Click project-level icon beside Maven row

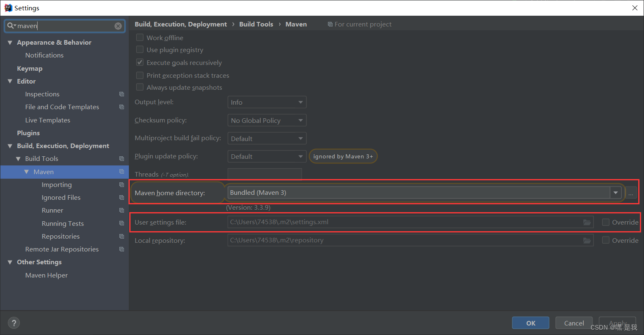[121, 172]
